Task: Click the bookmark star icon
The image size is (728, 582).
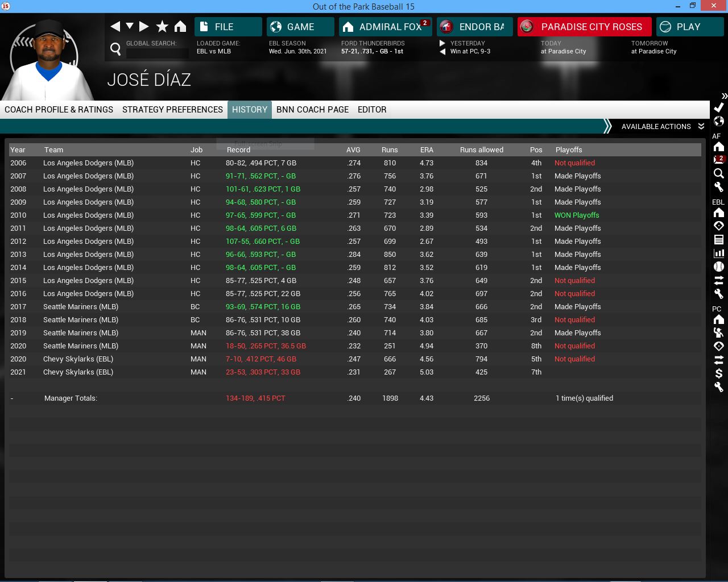Action: coord(162,27)
